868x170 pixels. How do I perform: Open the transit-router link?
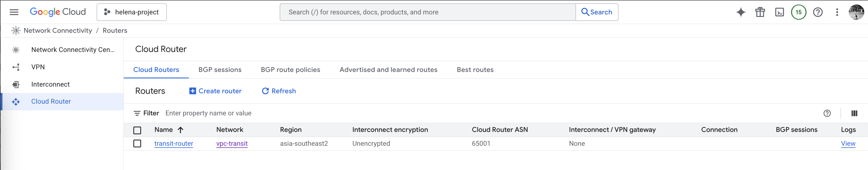(x=173, y=143)
